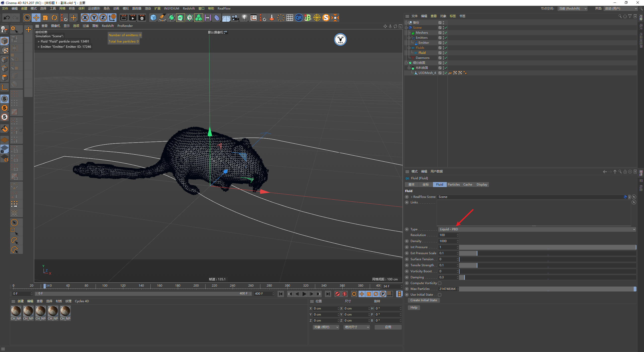Add a Cube primitive from toolbar
The image size is (644, 352).
pyautogui.click(x=153, y=18)
